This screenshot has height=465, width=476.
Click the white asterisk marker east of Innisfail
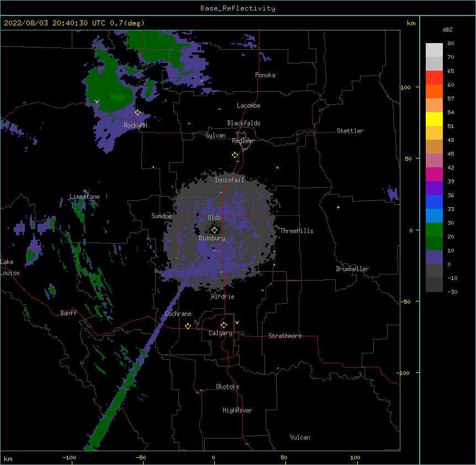[277, 167]
